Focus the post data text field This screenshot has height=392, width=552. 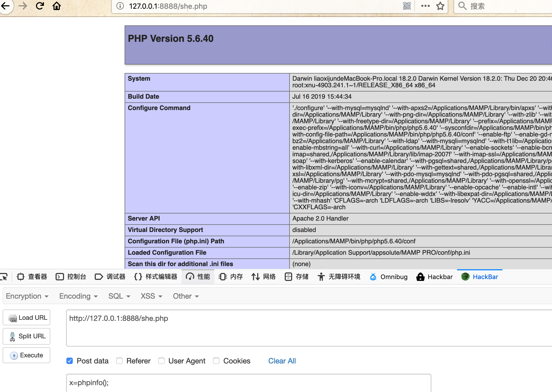pos(248,383)
